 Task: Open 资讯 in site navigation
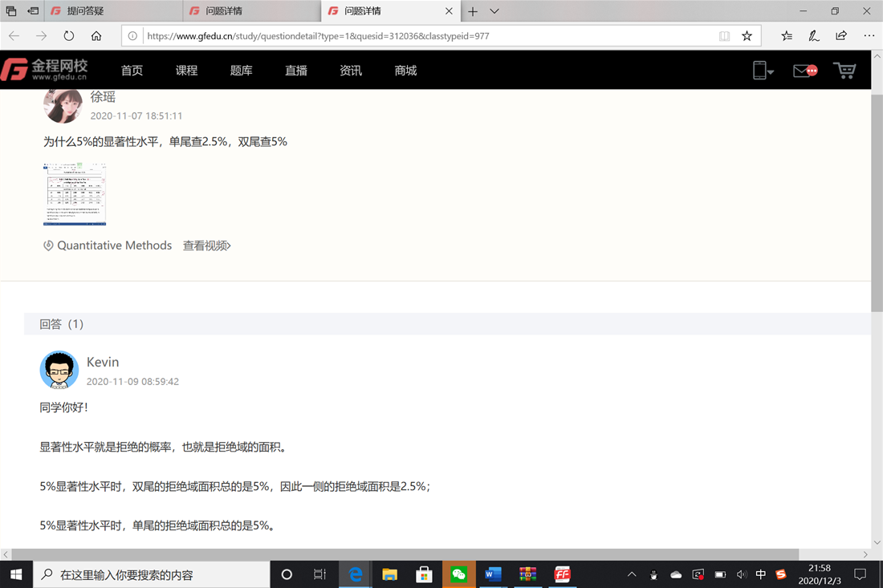click(x=351, y=71)
